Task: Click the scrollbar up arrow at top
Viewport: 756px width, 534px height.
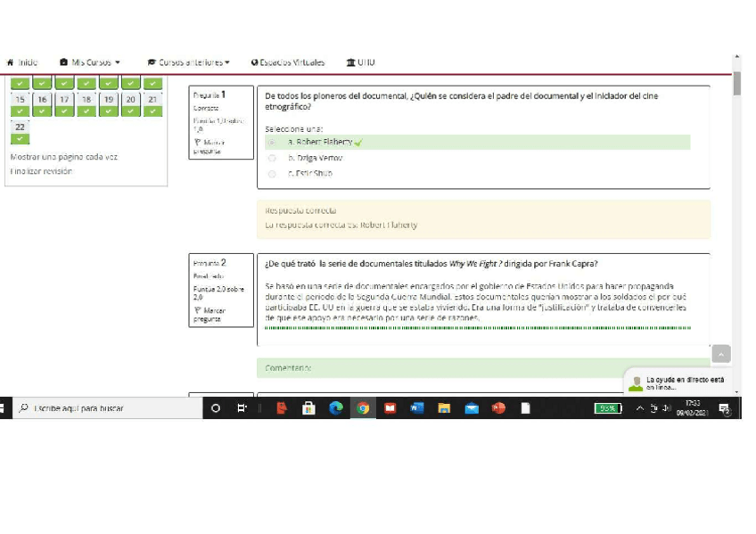Action: point(736,57)
